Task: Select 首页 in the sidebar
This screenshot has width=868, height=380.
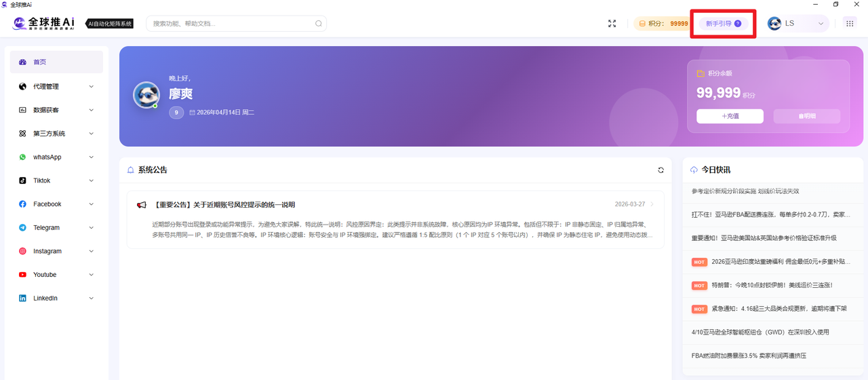Action: click(x=56, y=62)
